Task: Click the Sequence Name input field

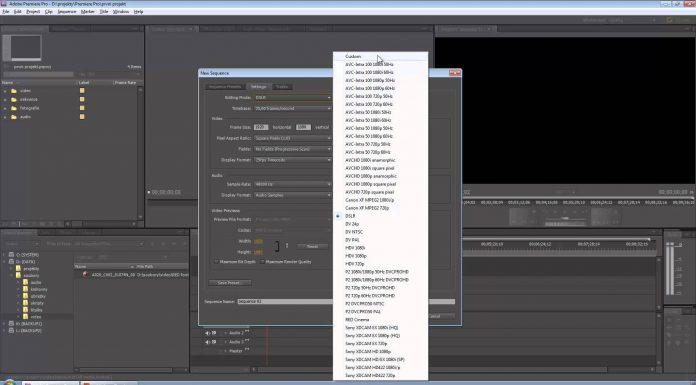Action: 346,302
